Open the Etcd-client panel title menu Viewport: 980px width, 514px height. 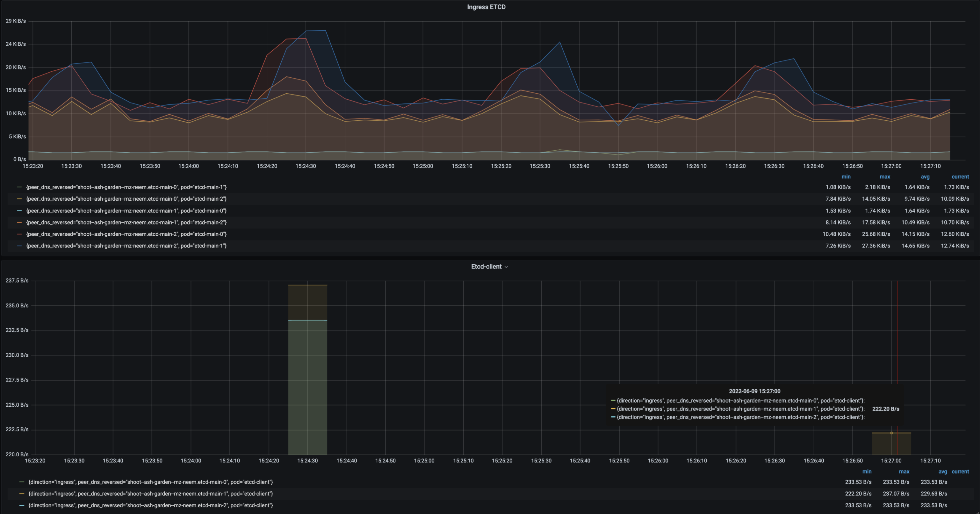click(486, 267)
